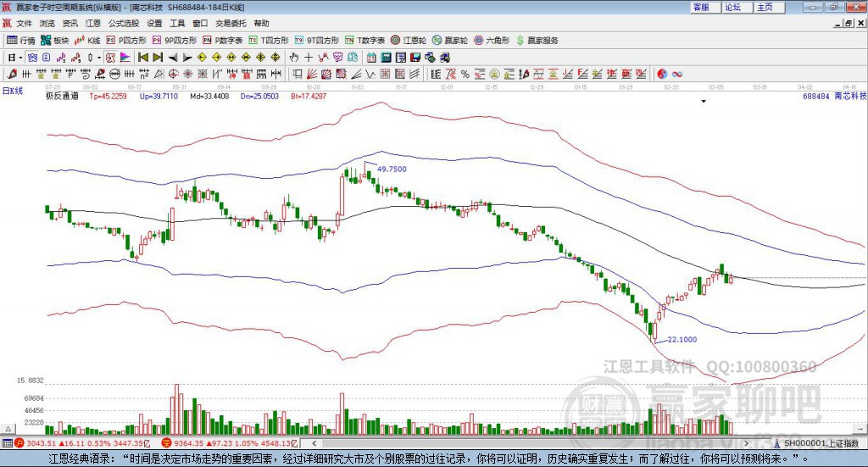
Task: Open the 浏览 menu
Action: coord(47,23)
